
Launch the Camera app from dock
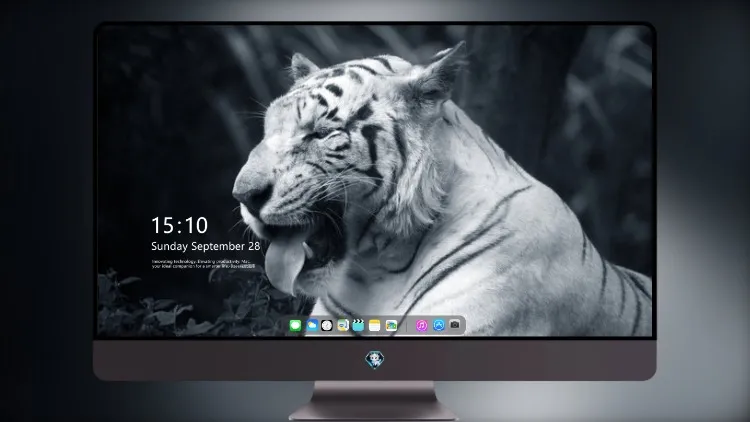[x=455, y=325]
